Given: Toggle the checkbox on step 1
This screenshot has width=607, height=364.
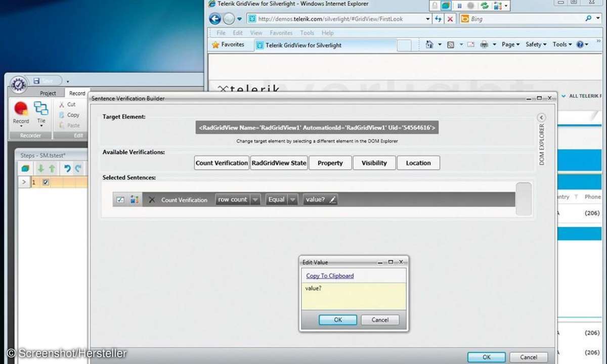Looking at the screenshot, I should pos(46,182).
